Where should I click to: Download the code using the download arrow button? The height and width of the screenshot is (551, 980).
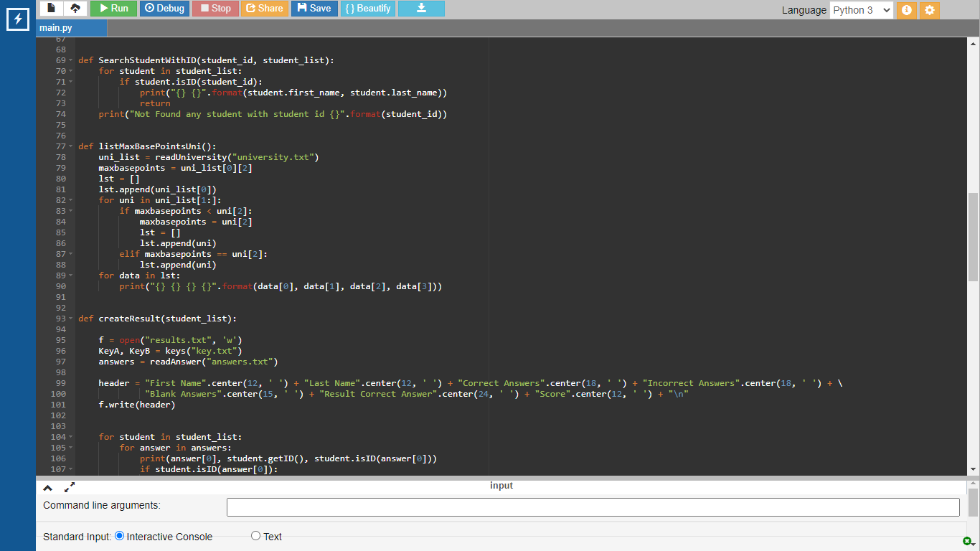[421, 9]
